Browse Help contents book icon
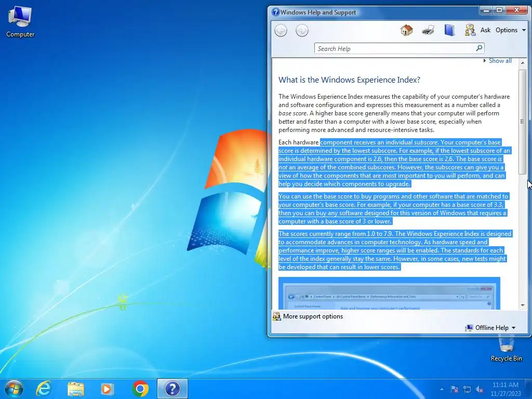Screen dimensions: 532x399 449,30
